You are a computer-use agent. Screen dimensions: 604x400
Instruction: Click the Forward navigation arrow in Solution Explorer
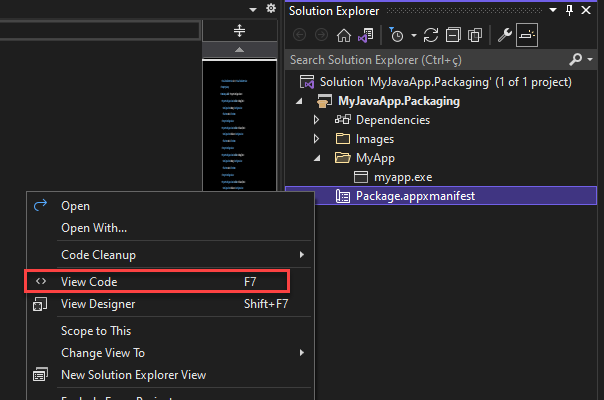pos(321,35)
